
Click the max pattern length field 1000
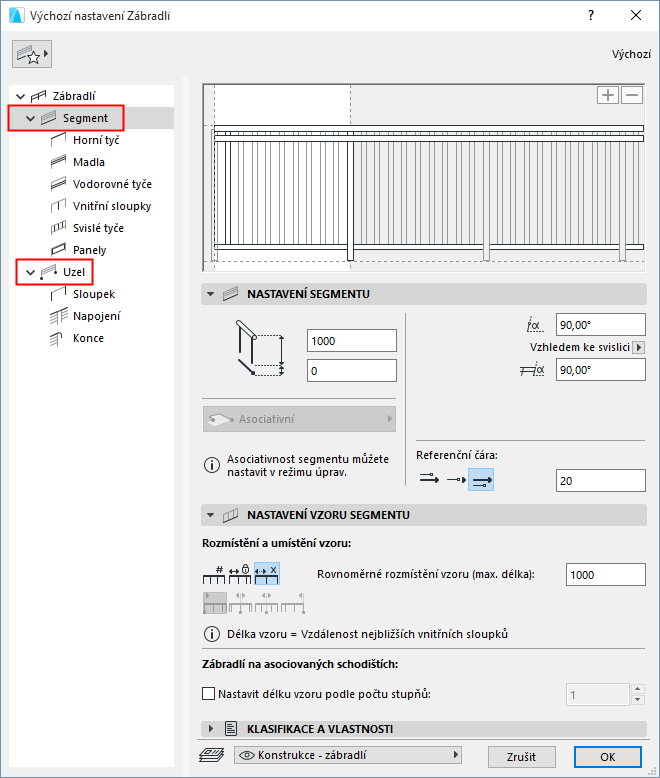click(x=606, y=575)
